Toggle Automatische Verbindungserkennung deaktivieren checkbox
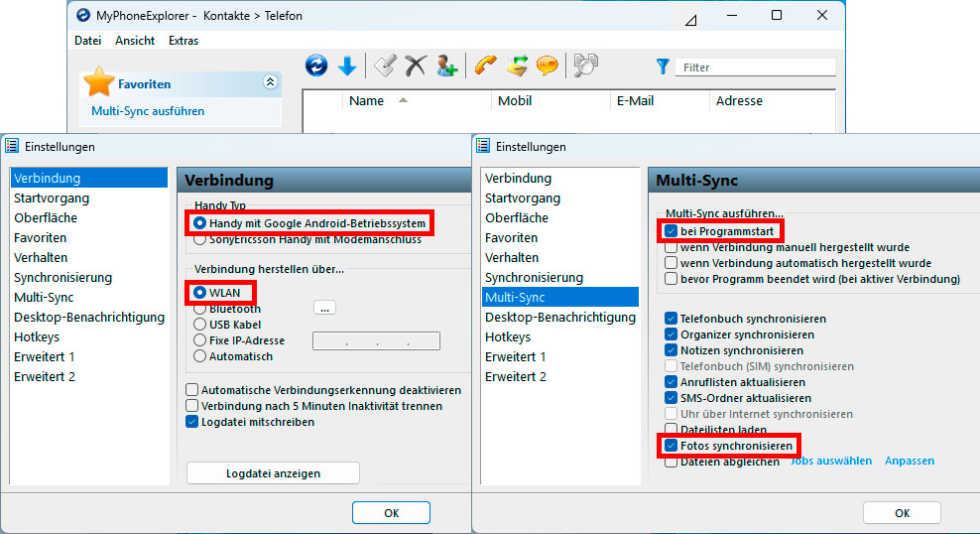 [191, 390]
